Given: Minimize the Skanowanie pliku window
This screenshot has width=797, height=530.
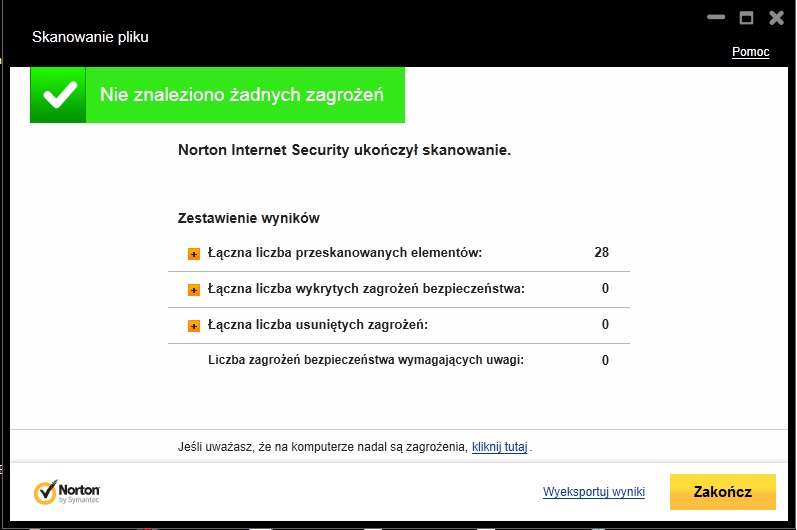Looking at the screenshot, I should (716, 17).
